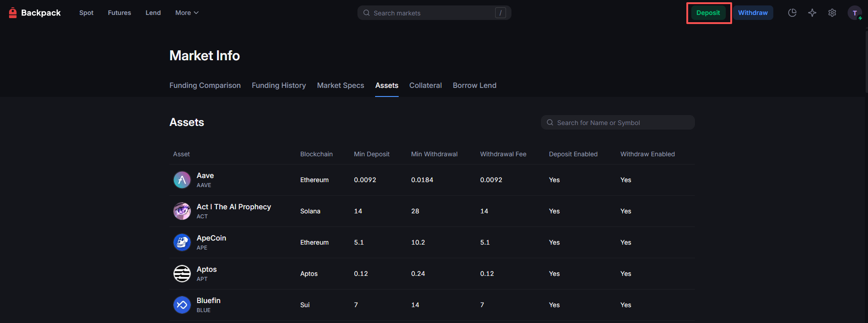Select the Market Specs tab
The width and height of the screenshot is (868, 323).
coord(340,85)
